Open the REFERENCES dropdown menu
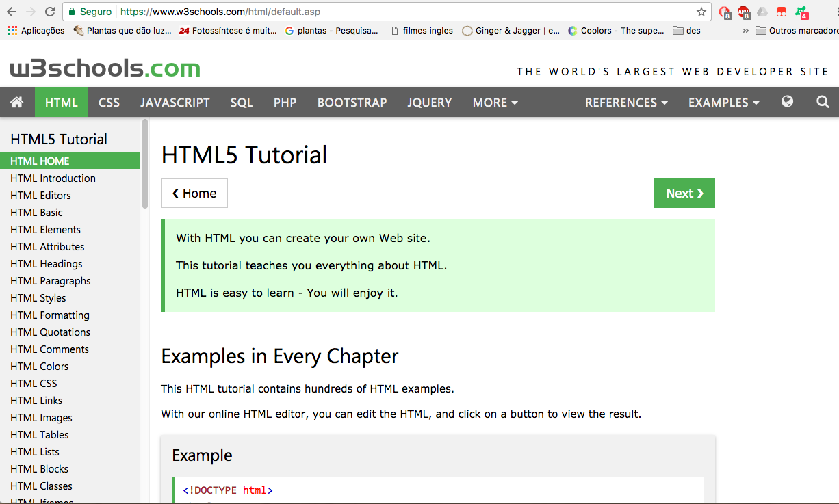 (x=626, y=102)
